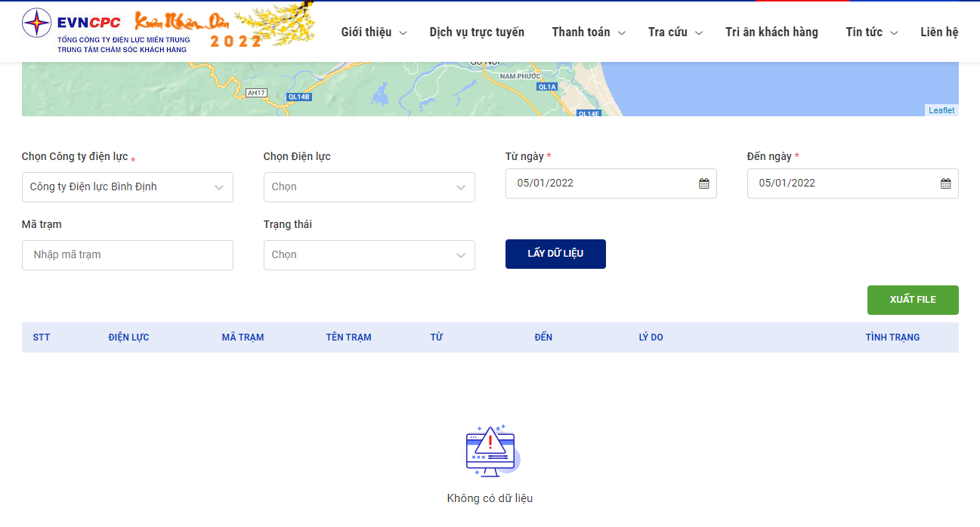Focus the Nhập mã trạm input field
This screenshot has width=980, height=527.
(128, 255)
